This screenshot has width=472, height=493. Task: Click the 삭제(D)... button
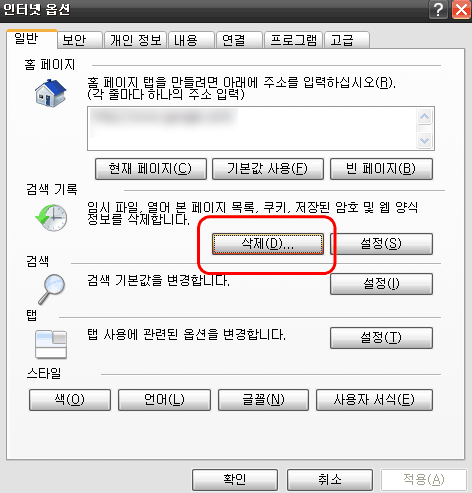(268, 244)
